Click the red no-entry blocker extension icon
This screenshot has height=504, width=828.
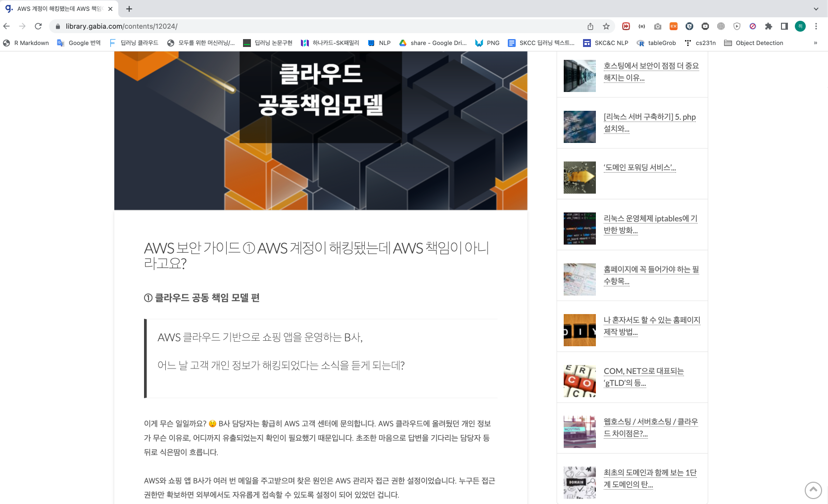[753, 26]
